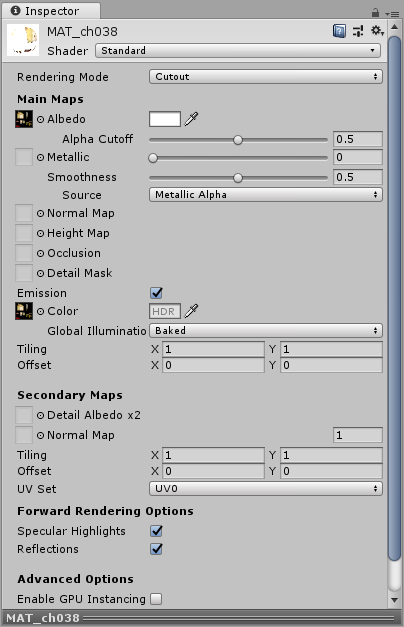
Task: Click the preset selector sliders icon
Action: 358,31
